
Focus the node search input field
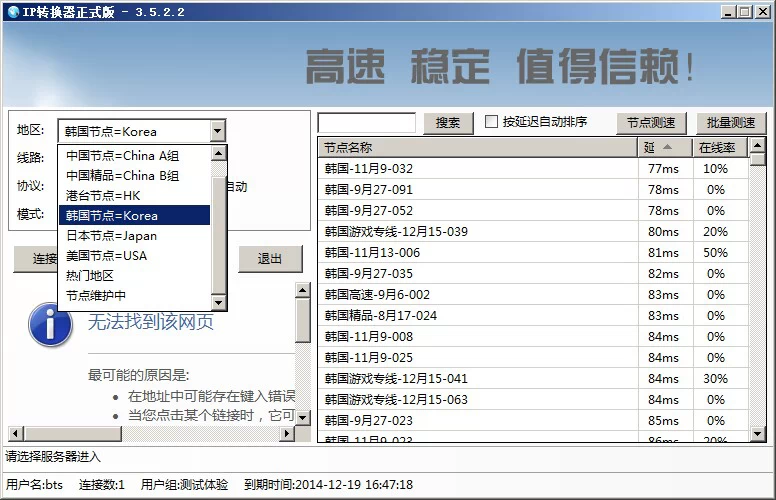click(x=366, y=123)
